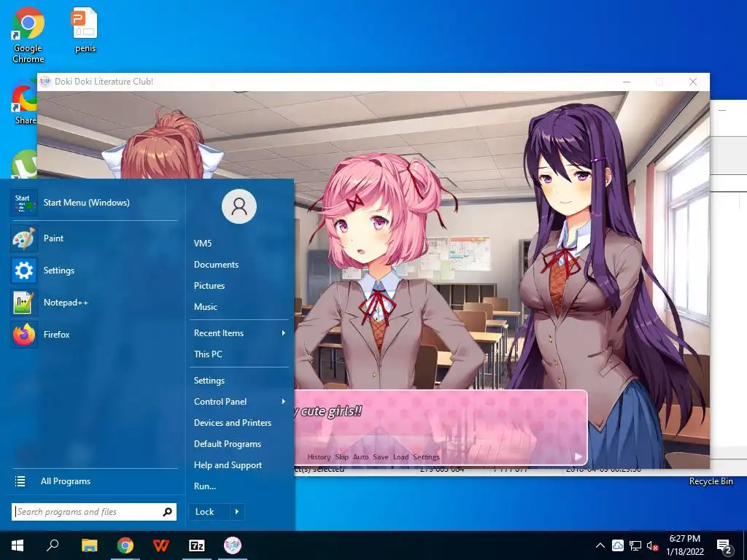Open WPS Office taskbar icon

pos(161,545)
